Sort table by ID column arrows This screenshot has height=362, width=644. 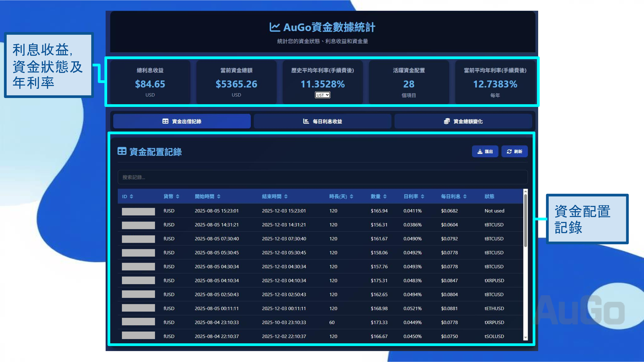click(132, 197)
